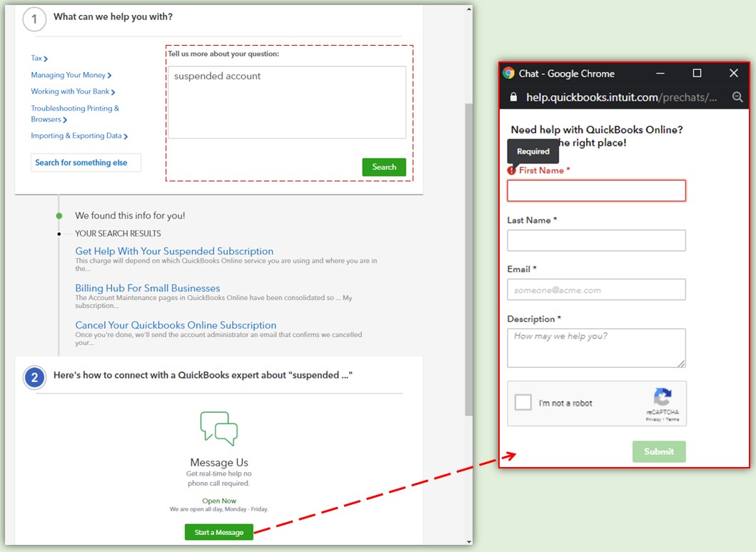Click the Description textarea resize handle
756x552 pixels.
tap(681, 363)
